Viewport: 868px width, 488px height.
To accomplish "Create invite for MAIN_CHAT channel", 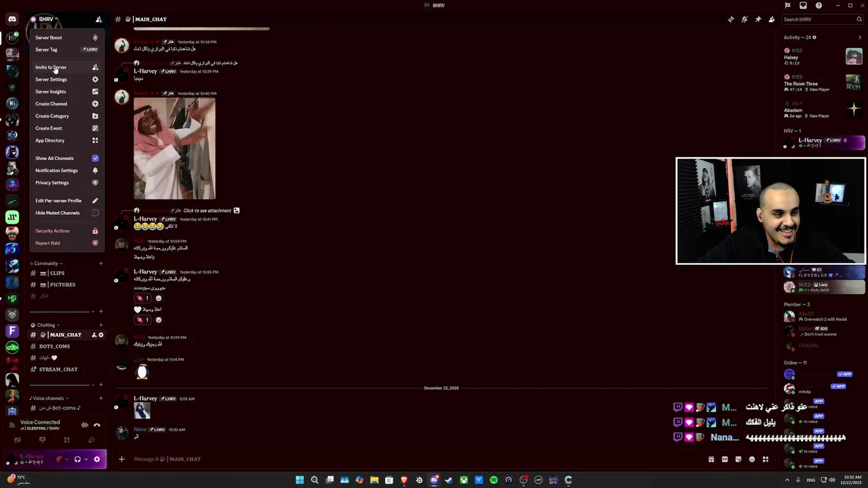I will coord(94,335).
